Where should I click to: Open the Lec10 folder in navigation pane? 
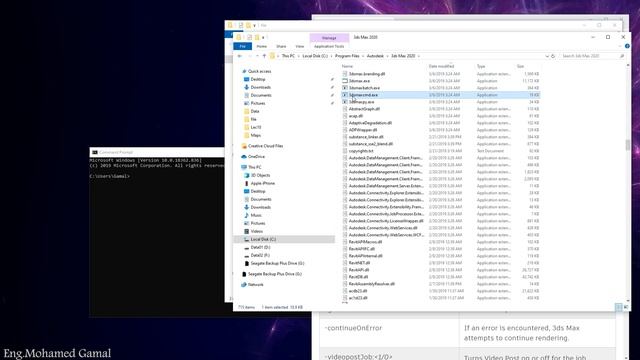[x=256, y=127]
